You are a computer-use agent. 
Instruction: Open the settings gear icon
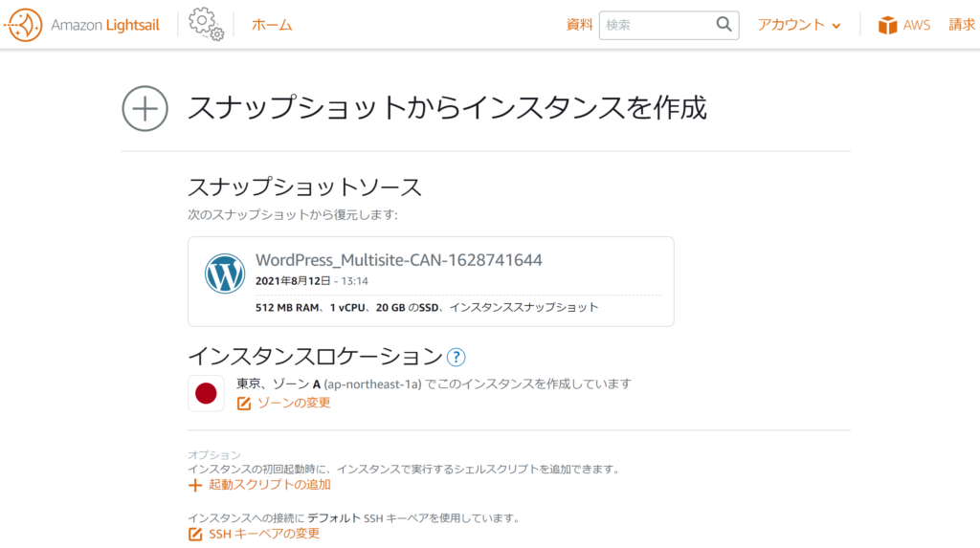[x=206, y=24]
